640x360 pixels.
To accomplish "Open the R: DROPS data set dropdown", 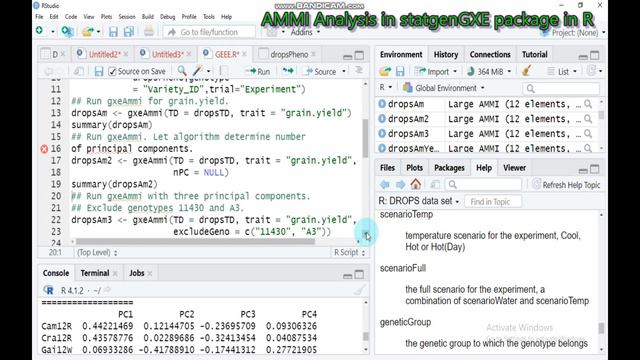I will (418, 201).
